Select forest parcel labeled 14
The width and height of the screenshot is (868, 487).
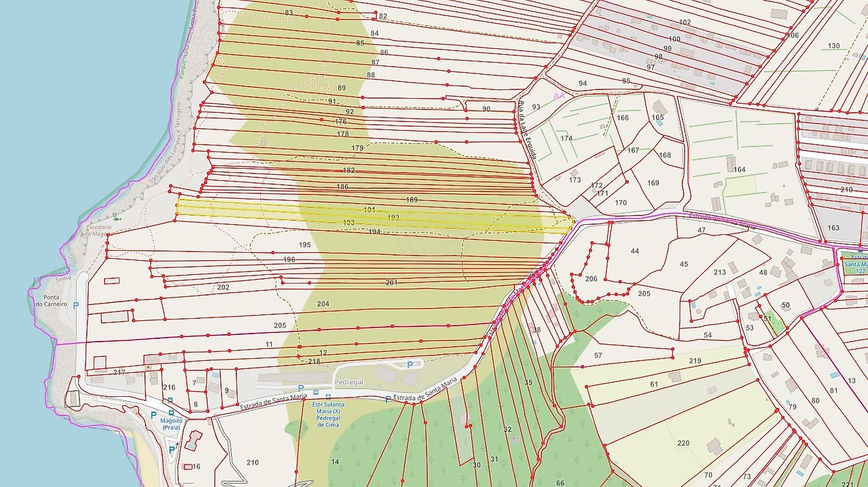click(x=335, y=462)
